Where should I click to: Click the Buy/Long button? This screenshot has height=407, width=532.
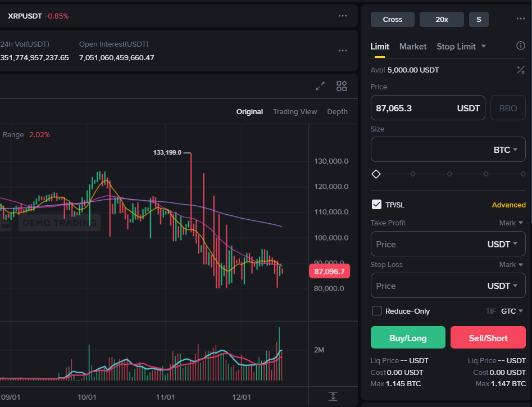tap(408, 337)
